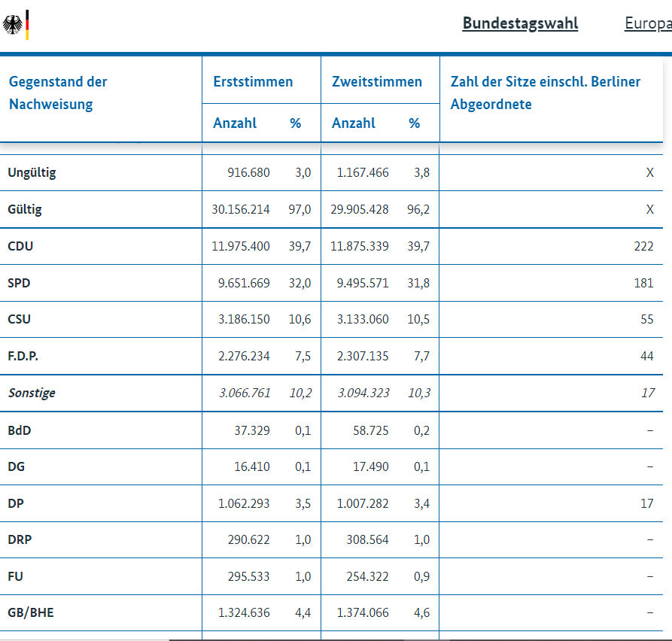Click DG Erststimmen count 16.410

(x=252, y=466)
